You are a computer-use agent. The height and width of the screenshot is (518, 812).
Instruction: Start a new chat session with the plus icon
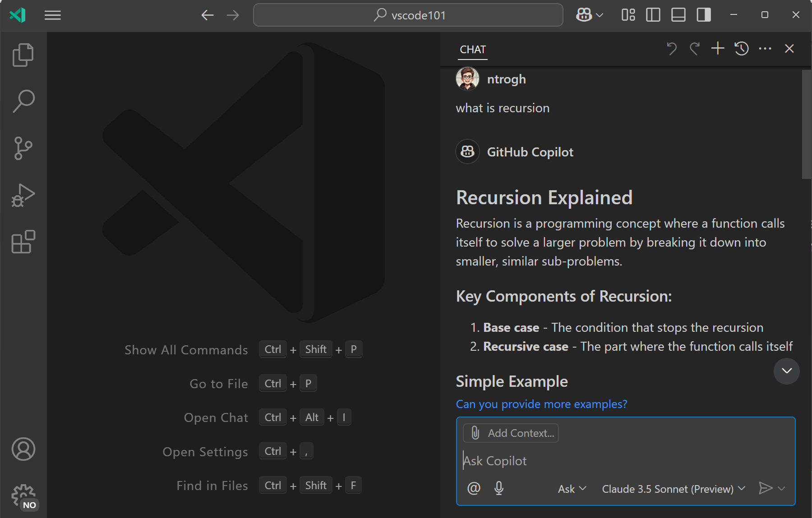pos(717,48)
